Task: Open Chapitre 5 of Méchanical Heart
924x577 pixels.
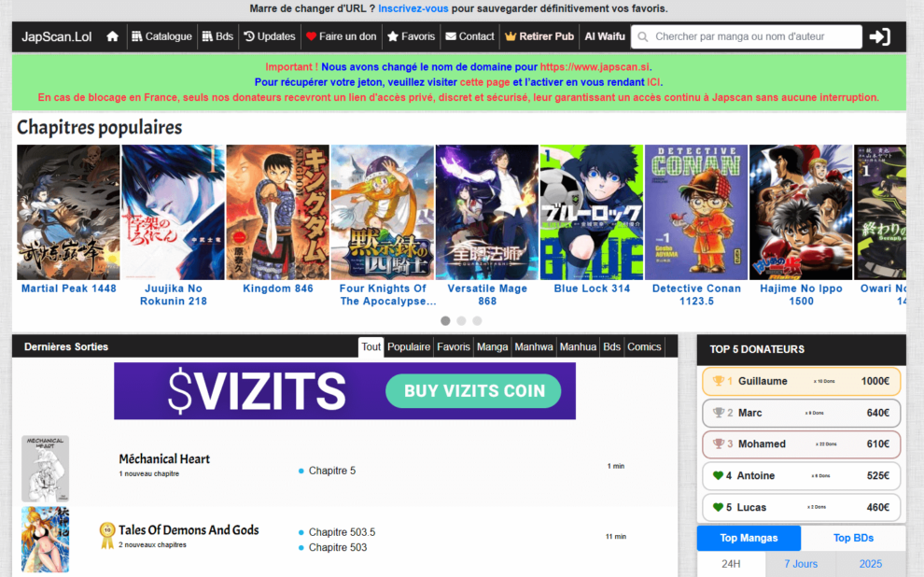Action: point(331,471)
